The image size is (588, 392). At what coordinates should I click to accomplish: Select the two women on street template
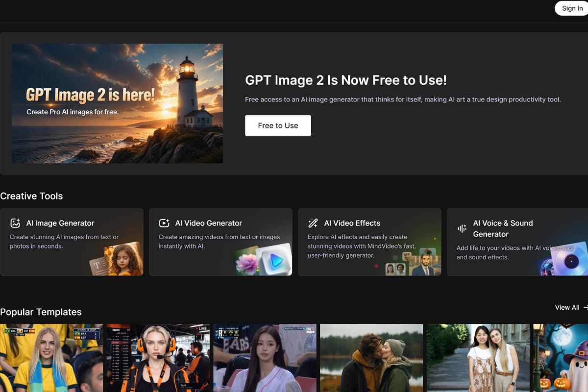pos(478,358)
